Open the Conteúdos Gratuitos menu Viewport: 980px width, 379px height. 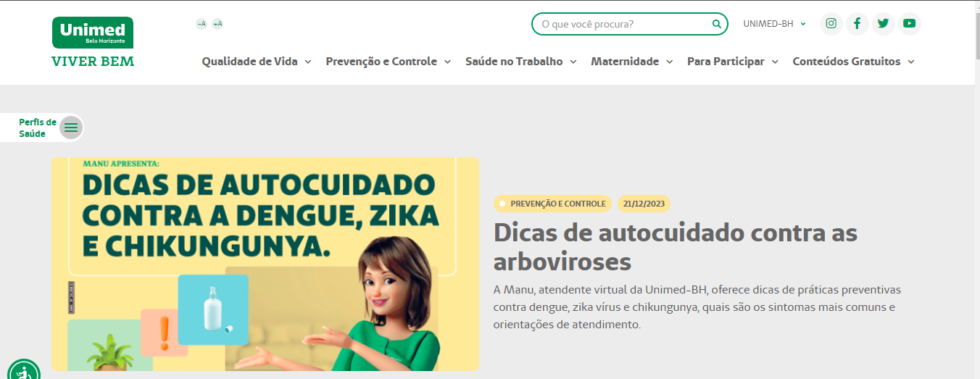(x=854, y=62)
